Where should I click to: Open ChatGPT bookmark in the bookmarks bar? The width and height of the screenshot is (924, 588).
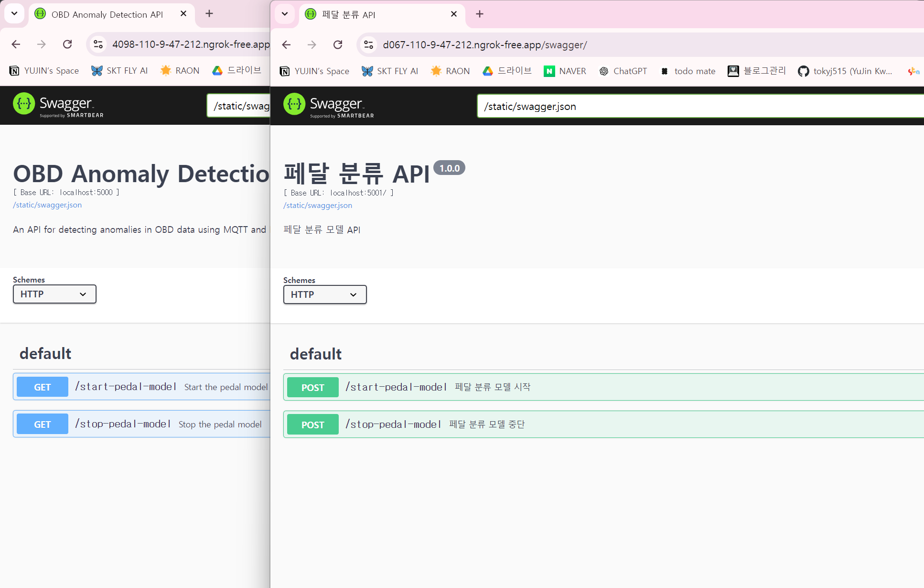[623, 71]
